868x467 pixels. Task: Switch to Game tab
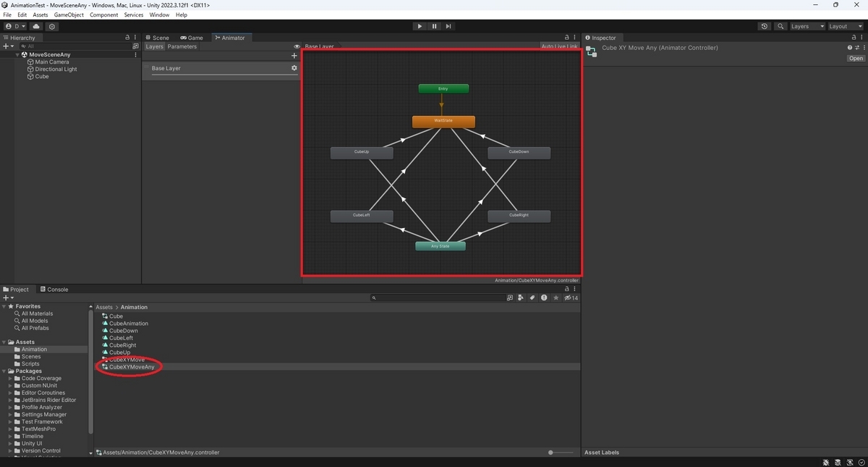[192, 38]
